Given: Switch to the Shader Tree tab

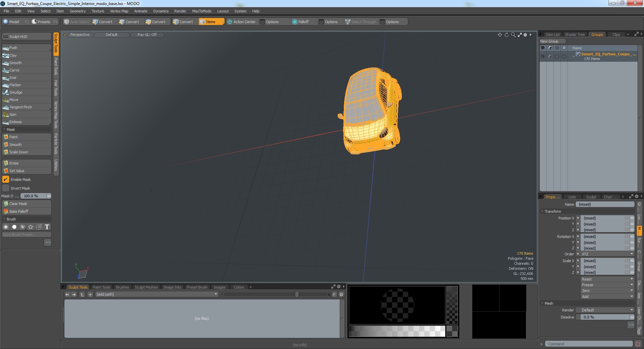Looking at the screenshot, I should pyautogui.click(x=575, y=35).
